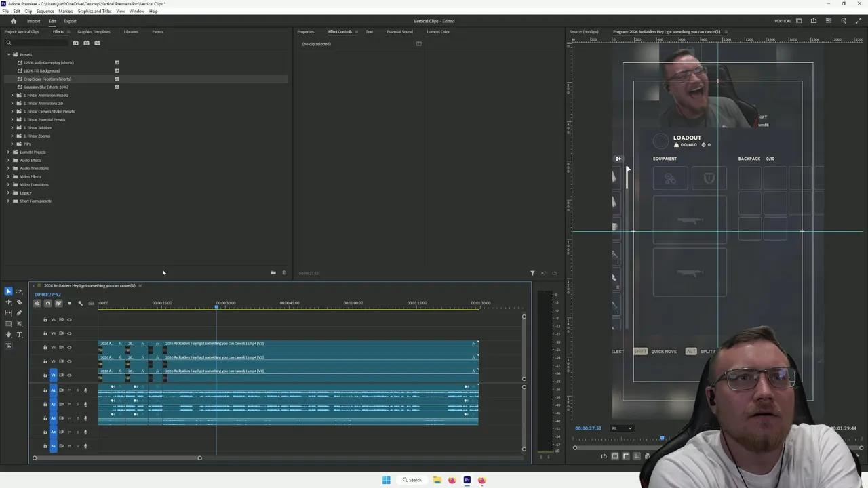Expand 1. Finzar Animation Presets folder
868x488 pixels.
pyautogui.click(x=12, y=95)
